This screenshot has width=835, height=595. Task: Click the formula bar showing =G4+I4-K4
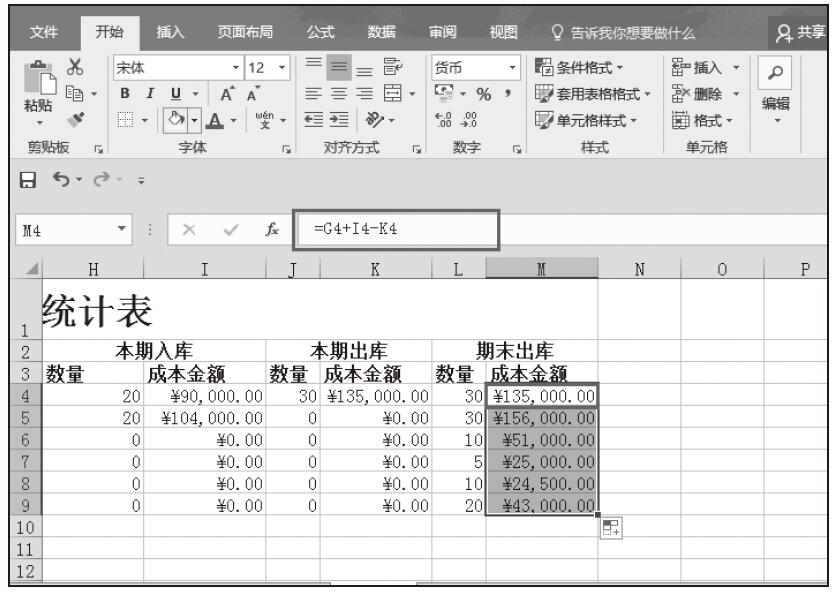pyautogui.click(x=397, y=232)
